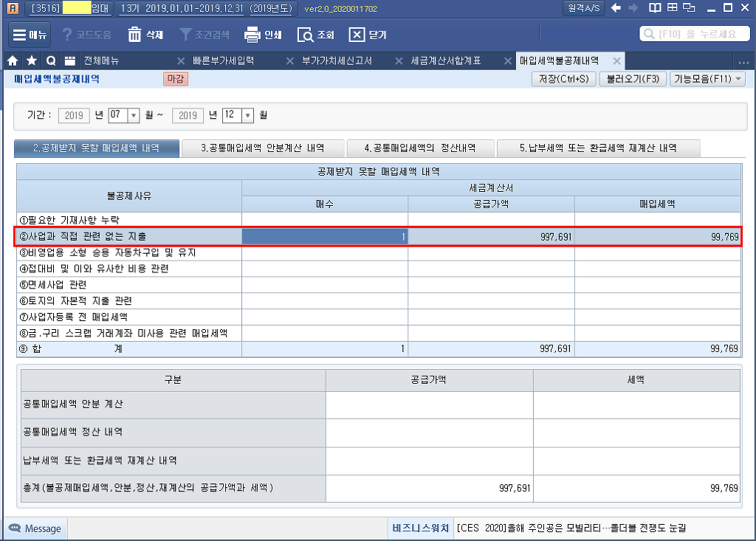The width and height of the screenshot is (756, 541).
Task: Click the 원격A/S button
Action: (x=583, y=8)
